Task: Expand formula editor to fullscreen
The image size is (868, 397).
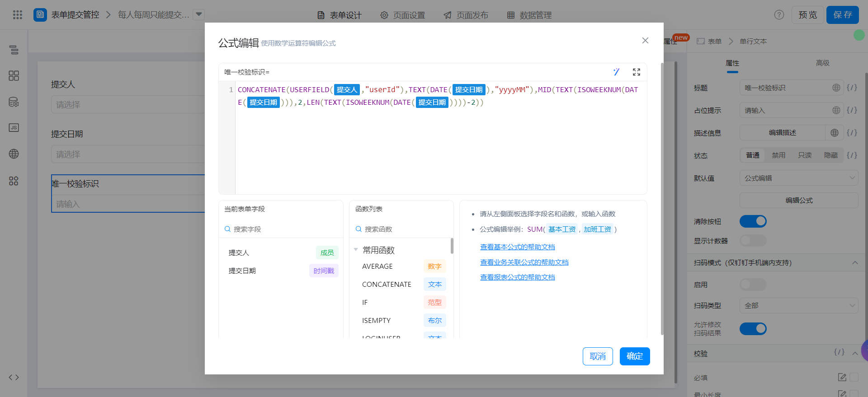Action: [x=637, y=72]
